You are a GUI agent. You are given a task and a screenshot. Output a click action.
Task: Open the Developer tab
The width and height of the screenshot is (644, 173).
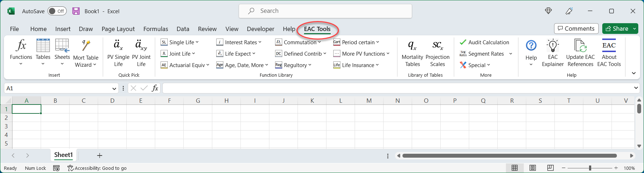tap(260, 29)
